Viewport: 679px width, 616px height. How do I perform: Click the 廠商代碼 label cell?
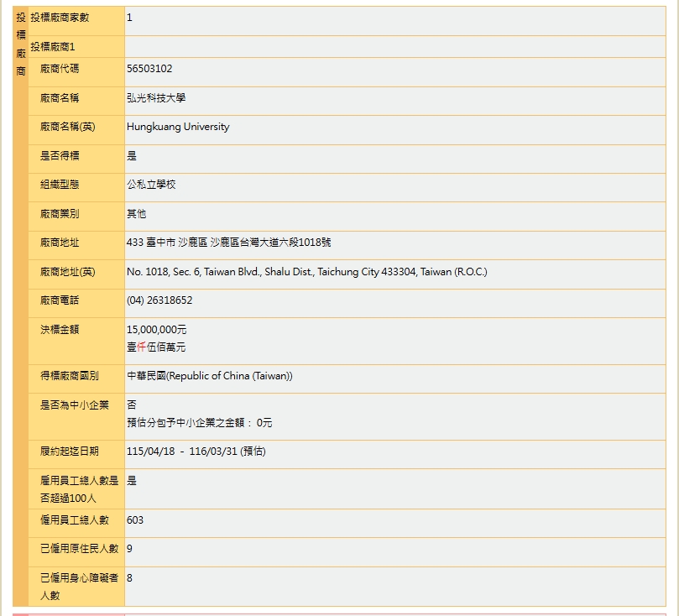coord(76,72)
